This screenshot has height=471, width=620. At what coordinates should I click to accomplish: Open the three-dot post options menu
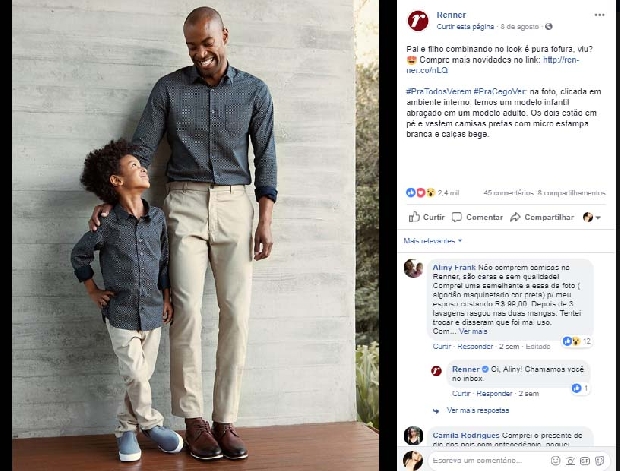[x=599, y=15]
